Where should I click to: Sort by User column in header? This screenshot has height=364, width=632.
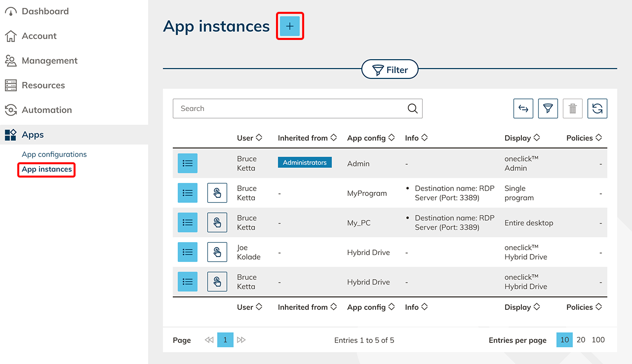tap(249, 138)
